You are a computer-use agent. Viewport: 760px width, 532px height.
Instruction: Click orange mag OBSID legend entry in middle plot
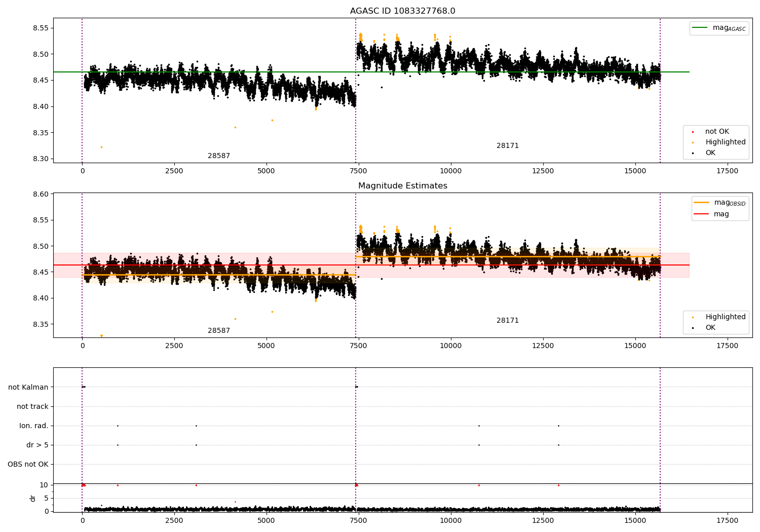pos(720,203)
